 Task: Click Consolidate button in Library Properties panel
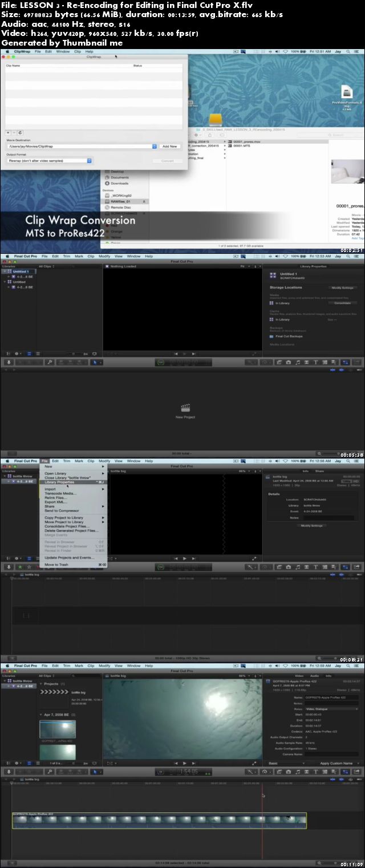[x=343, y=303]
